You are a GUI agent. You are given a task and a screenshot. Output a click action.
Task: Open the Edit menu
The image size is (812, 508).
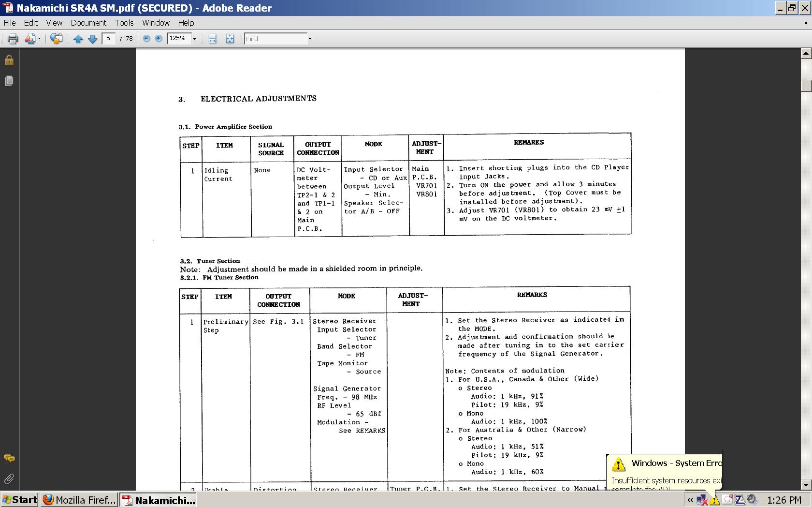click(30, 23)
